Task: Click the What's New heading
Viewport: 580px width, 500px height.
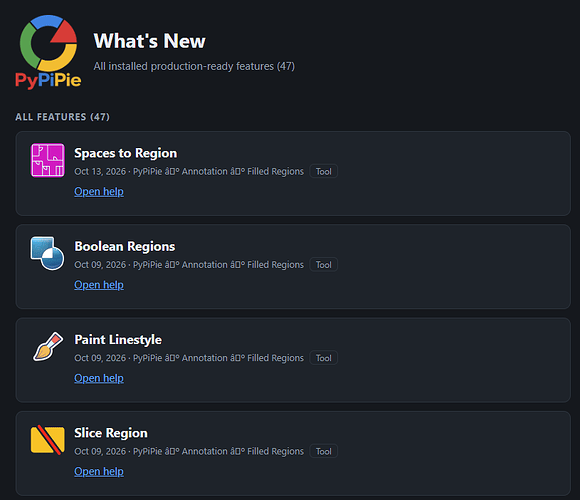Action: pyautogui.click(x=149, y=41)
